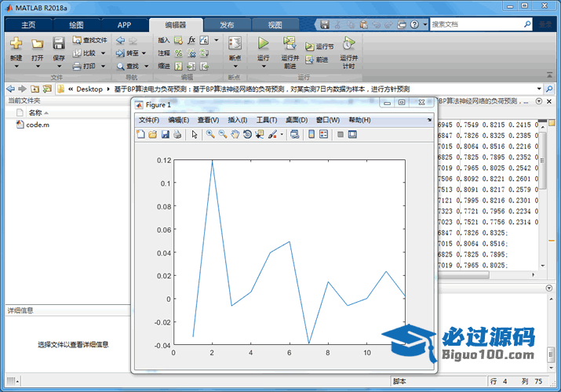Expand the Save (保存) dropdown arrow
Screen dimensions: 561x392
coord(59,67)
